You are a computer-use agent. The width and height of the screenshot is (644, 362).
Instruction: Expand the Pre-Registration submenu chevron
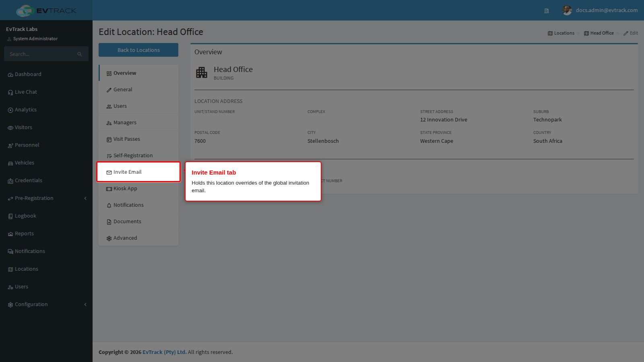[x=85, y=198]
